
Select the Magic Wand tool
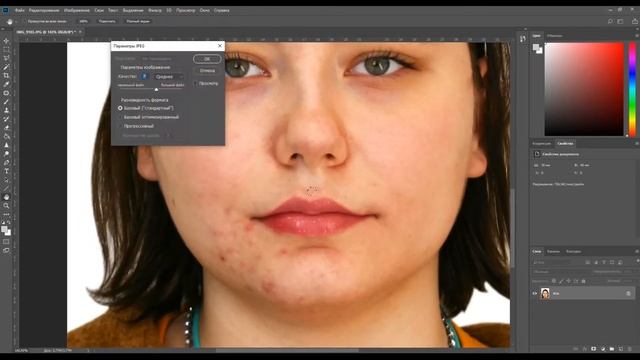pyautogui.click(x=6, y=67)
